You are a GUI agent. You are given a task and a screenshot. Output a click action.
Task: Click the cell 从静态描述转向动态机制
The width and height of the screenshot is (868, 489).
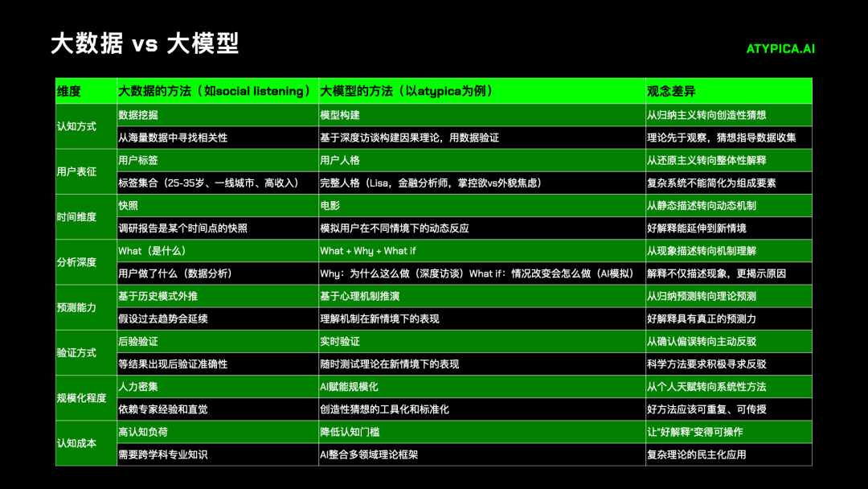pyautogui.click(x=728, y=205)
